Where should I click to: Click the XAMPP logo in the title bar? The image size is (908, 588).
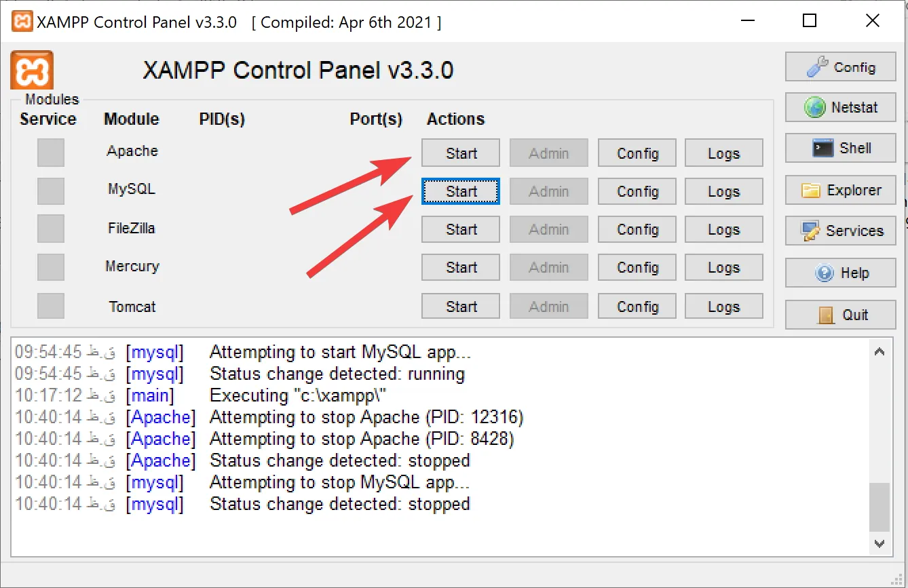[x=22, y=22]
